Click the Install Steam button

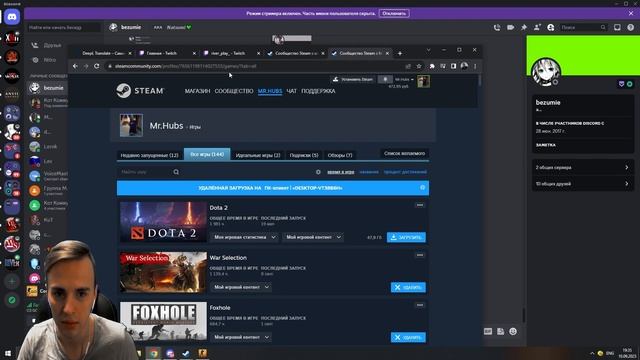click(352, 79)
